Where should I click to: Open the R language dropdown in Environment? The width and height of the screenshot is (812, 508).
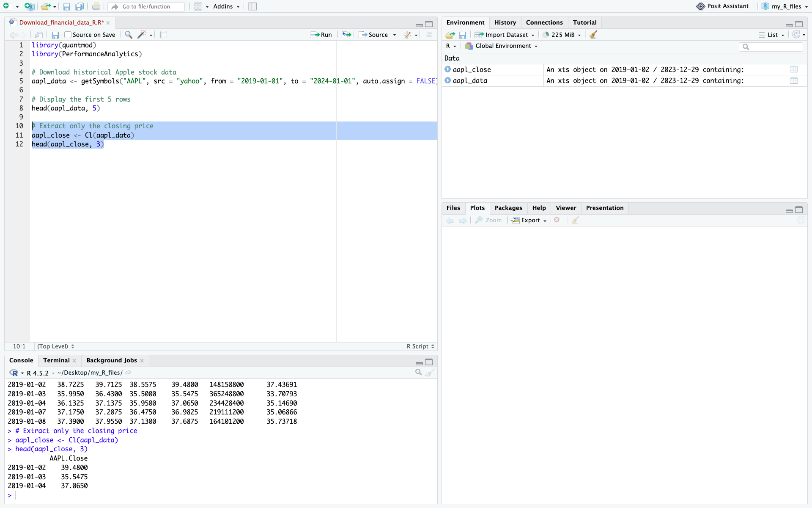click(451, 46)
